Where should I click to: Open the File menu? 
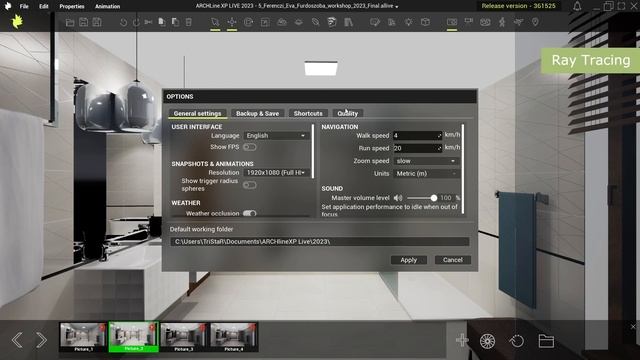(24, 6)
